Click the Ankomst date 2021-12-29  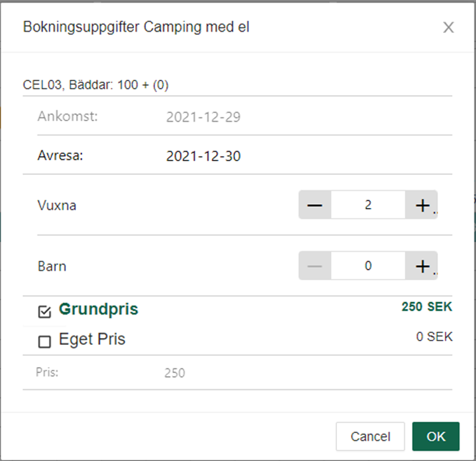pos(203,117)
